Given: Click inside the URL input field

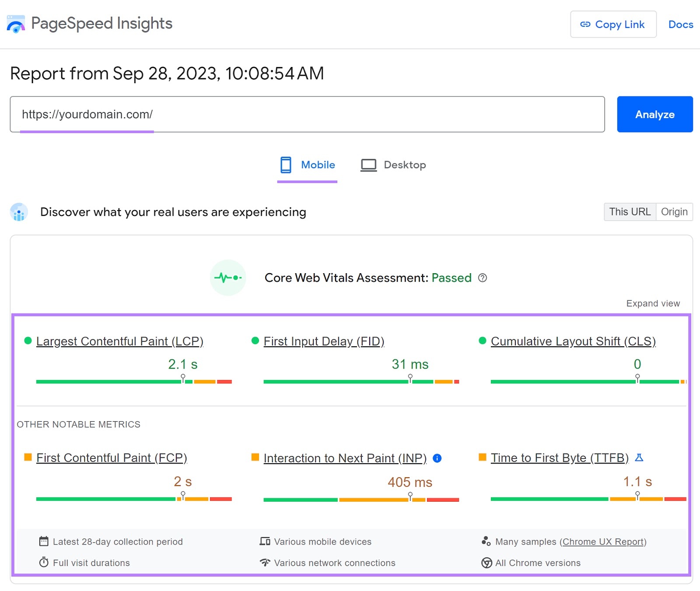Looking at the screenshot, I should pyautogui.click(x=306, y=114).
